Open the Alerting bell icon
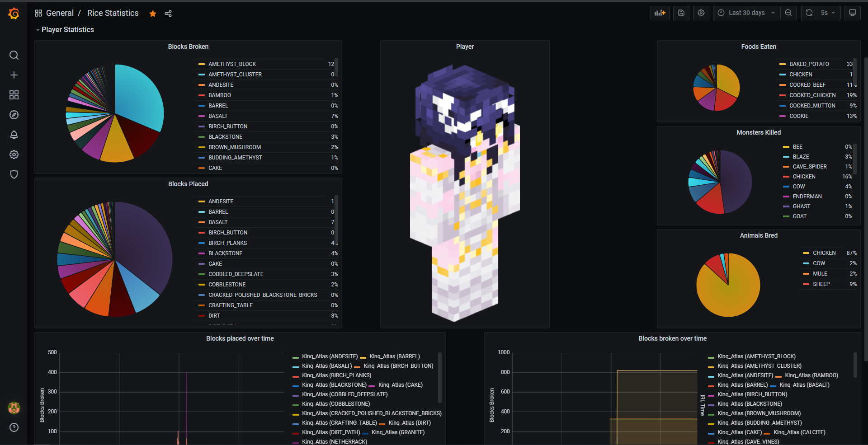The height and width of the screenshot is (445, 868). (14, 135)
